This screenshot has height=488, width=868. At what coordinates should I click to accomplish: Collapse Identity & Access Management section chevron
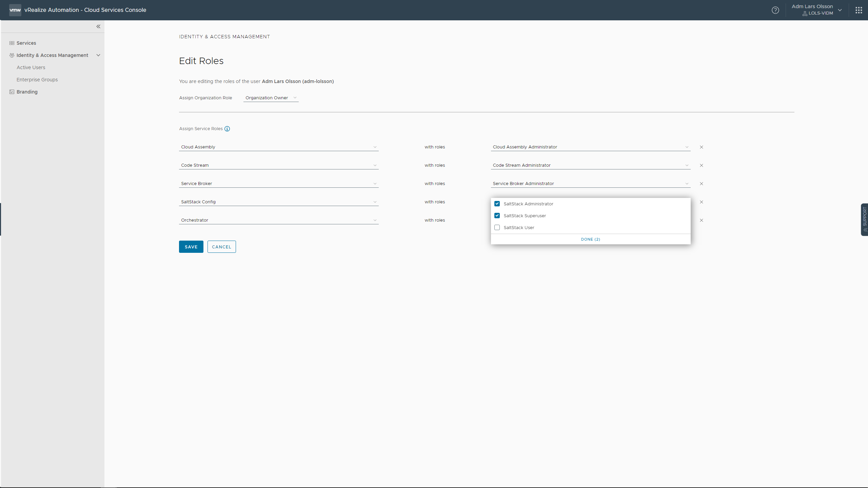coord(98,55)
